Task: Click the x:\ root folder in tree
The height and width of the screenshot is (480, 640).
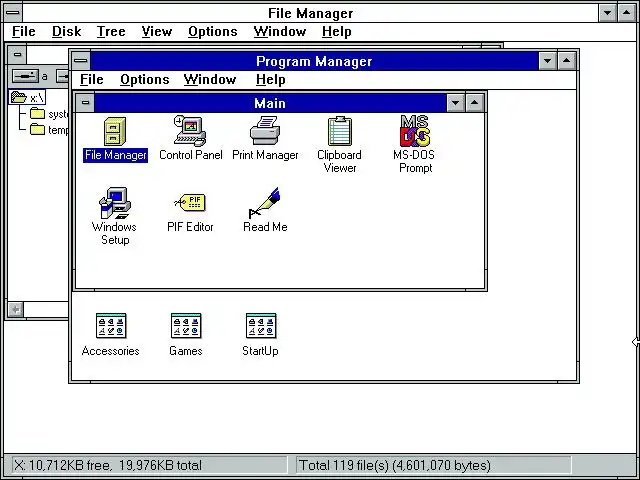Action: coord(28,98)
